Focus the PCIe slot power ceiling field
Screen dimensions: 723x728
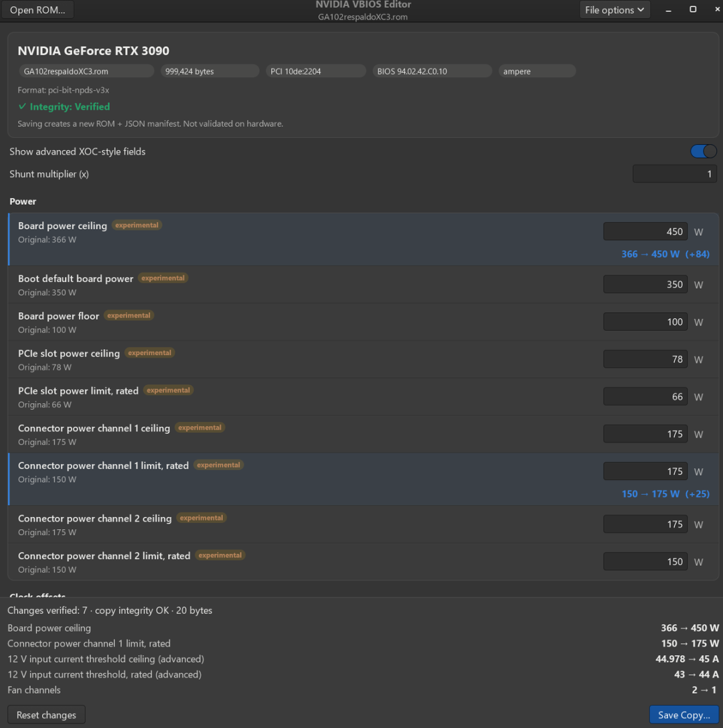point(645,360)
